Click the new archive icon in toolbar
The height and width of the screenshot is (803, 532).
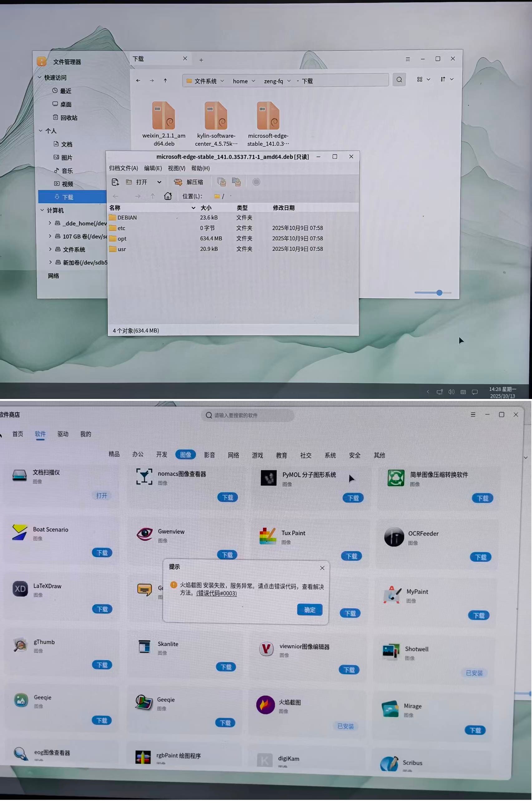(x=115, y=182)
